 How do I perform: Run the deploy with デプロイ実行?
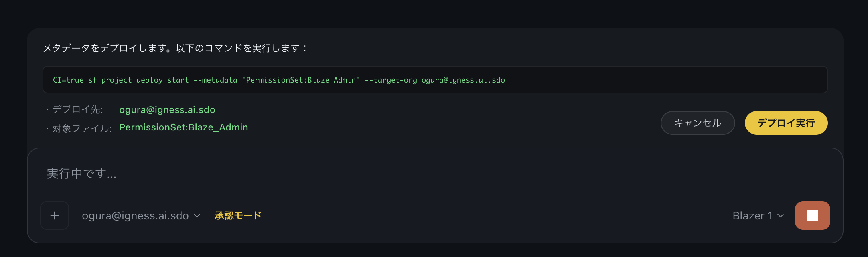[x=786, y=123]
